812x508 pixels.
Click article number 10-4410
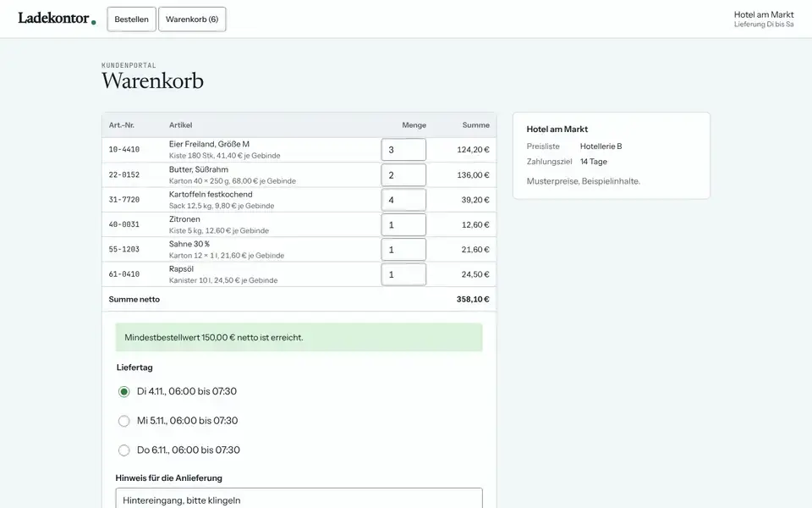point(124,149)
